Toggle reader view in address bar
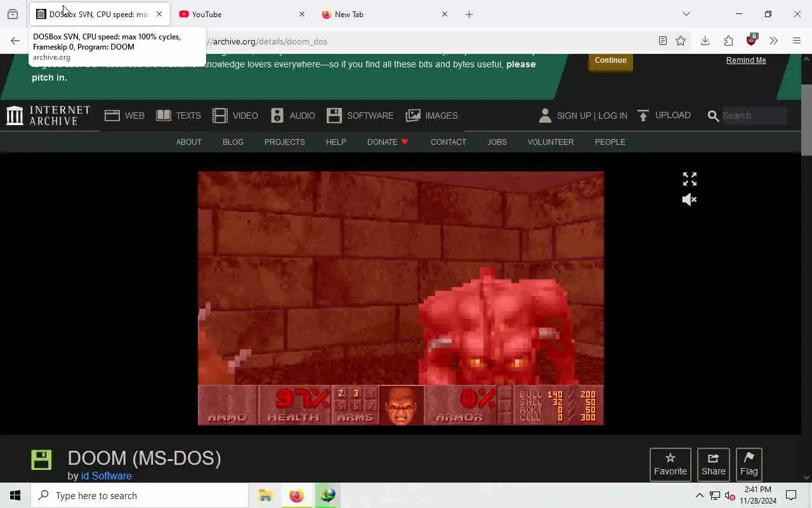 [x=663, y=41]
